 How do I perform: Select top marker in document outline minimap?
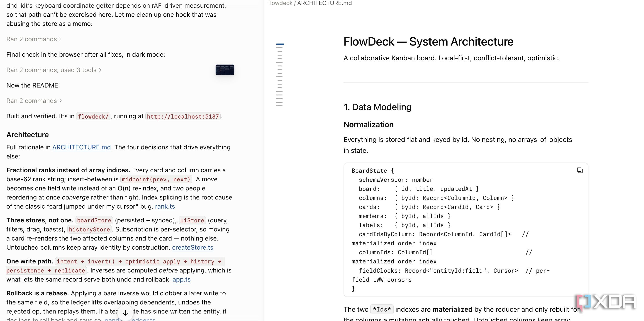click(280, 44)
